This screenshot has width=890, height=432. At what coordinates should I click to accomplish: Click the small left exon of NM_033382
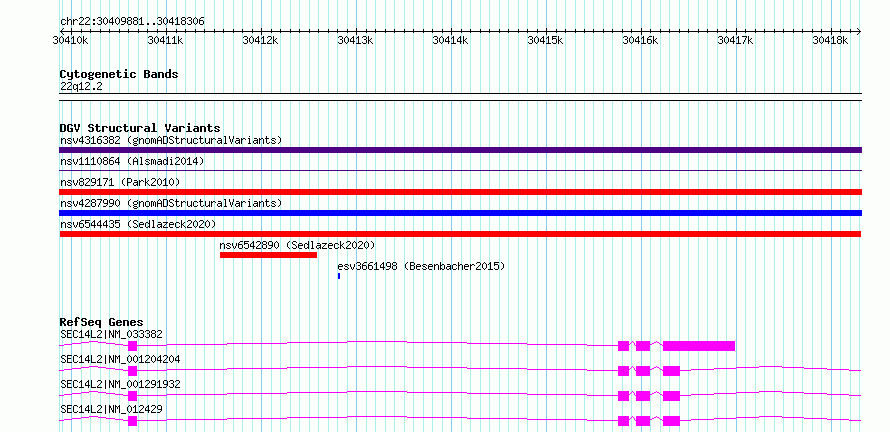[x=133, y=346]
